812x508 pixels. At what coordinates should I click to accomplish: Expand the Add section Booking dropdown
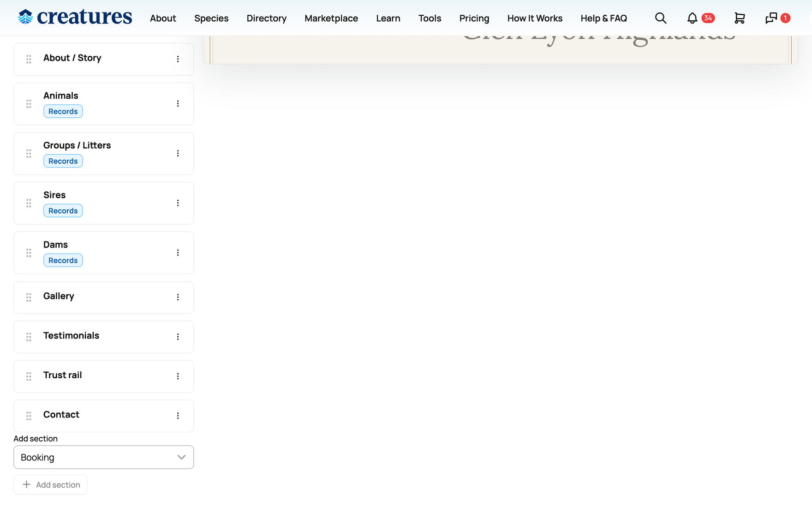[x=104, y=457]
